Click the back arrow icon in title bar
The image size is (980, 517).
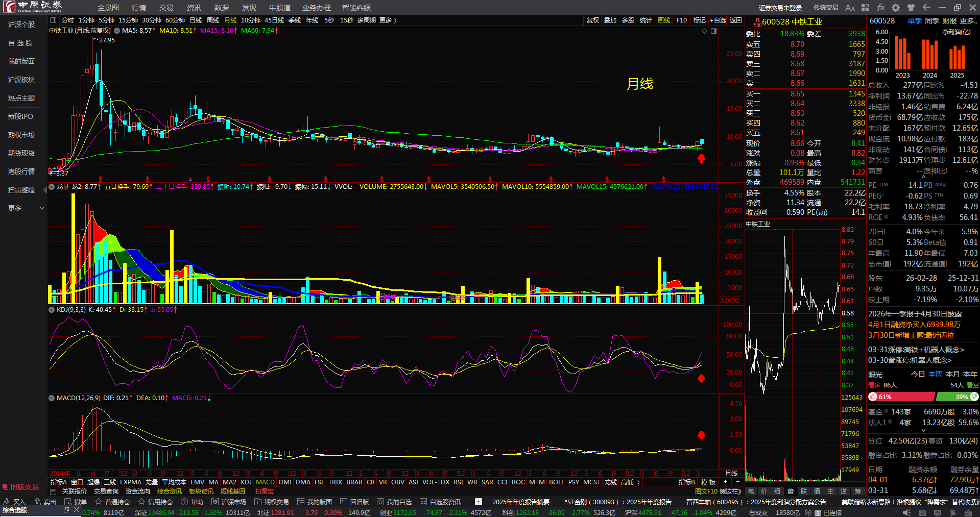pos(926,8)
